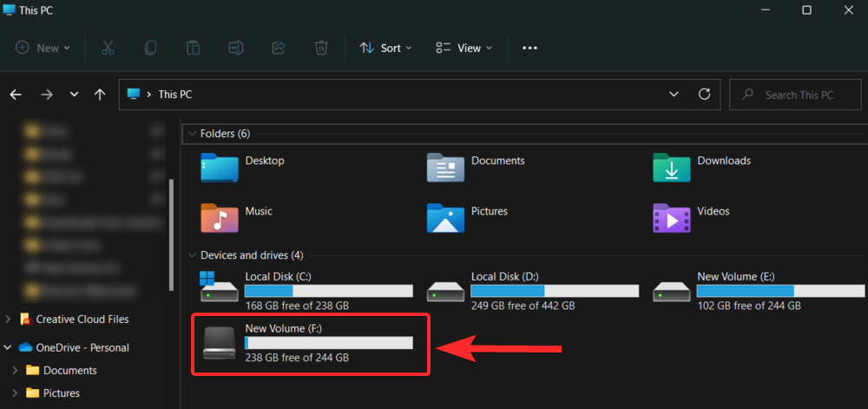Go up one level with up arrow

click(x=100, y=95)
